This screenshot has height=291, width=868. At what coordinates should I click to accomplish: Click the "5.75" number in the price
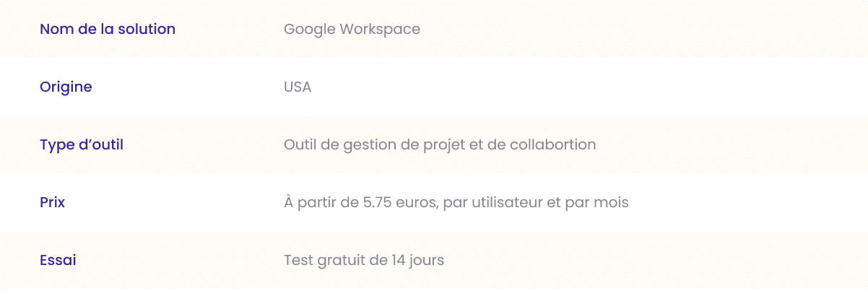[x=378, y=202]
